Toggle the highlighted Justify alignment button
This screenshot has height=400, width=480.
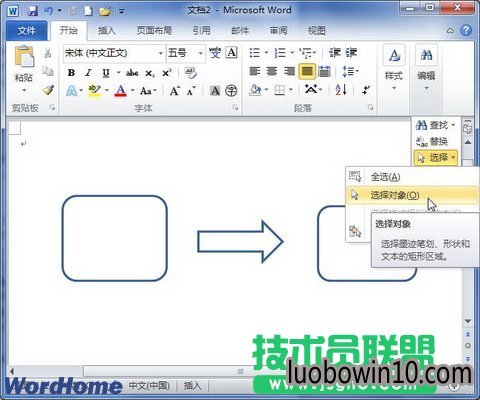(307, 71)
